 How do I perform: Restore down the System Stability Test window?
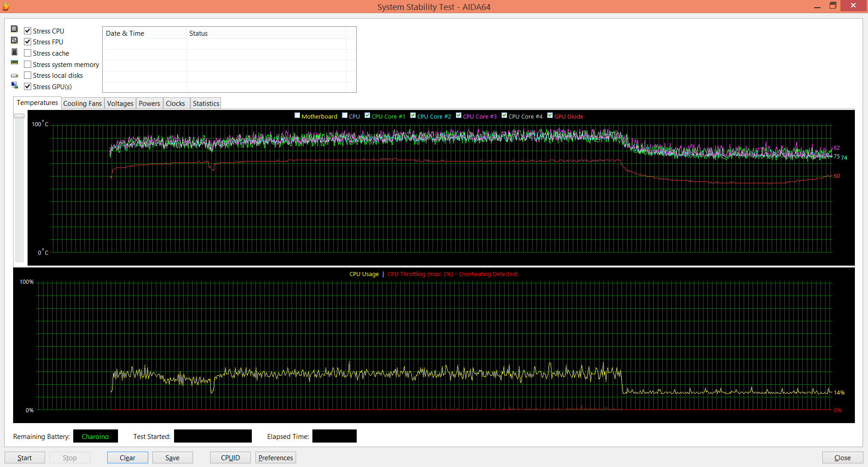pyautogui.click(x=833, y=6)
